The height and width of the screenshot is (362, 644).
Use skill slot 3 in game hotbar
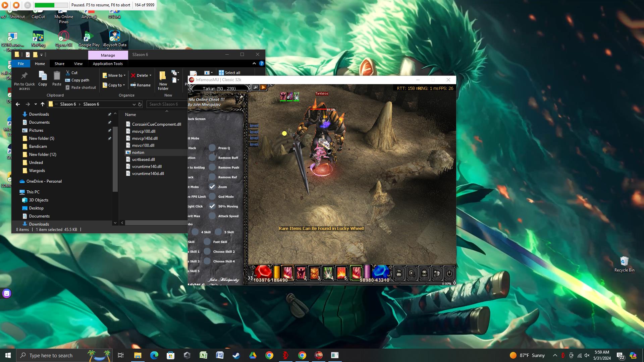coord(314,273)
